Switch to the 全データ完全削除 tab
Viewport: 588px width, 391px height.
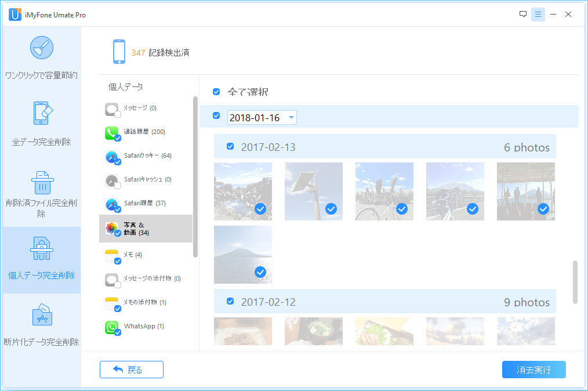point(41,122)
